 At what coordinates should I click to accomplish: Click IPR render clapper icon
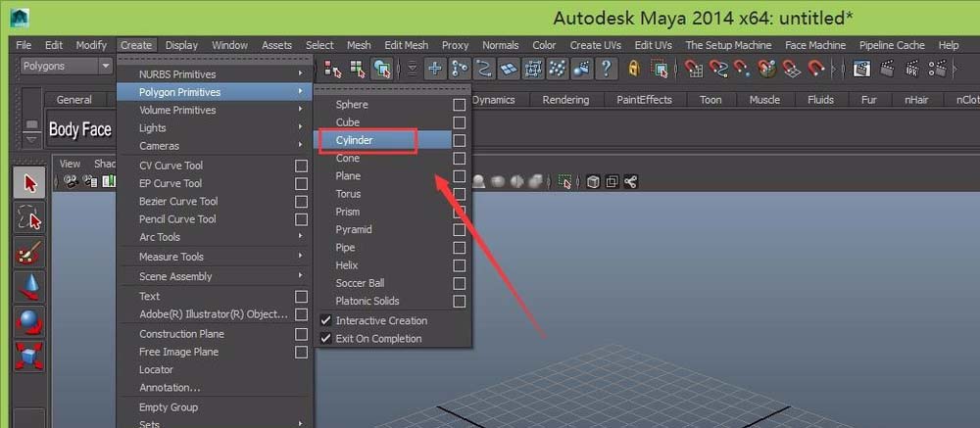point(911,69)
